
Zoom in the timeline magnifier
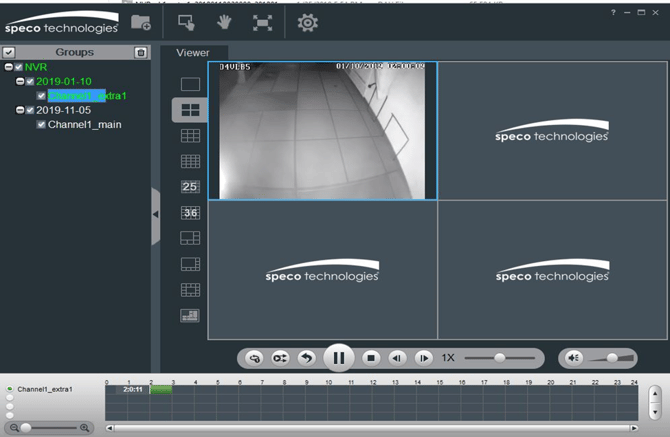tap(85, 428)
